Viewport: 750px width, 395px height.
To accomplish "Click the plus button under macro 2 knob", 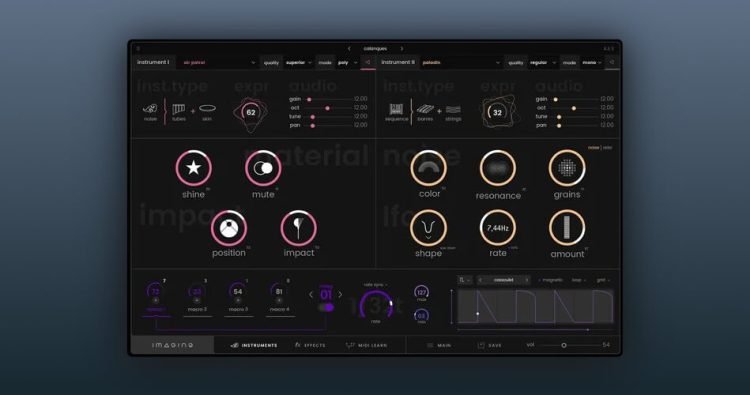I will (197, 300).
